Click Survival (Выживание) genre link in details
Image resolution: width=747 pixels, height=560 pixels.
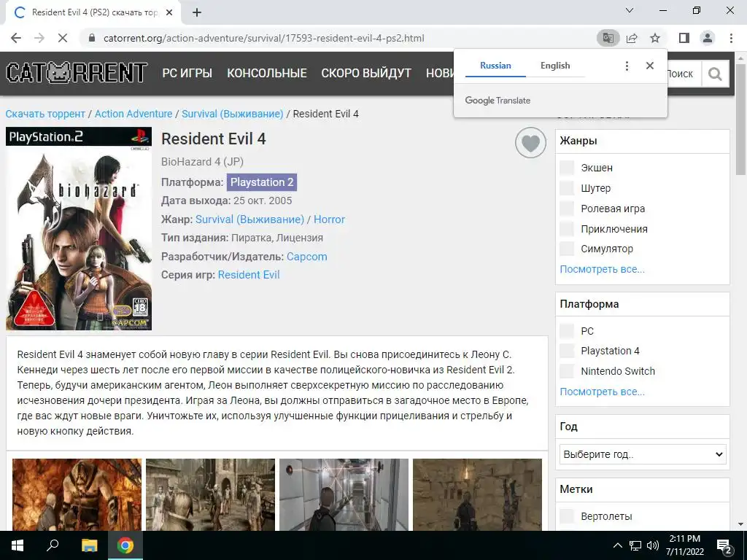pos(249,219)
